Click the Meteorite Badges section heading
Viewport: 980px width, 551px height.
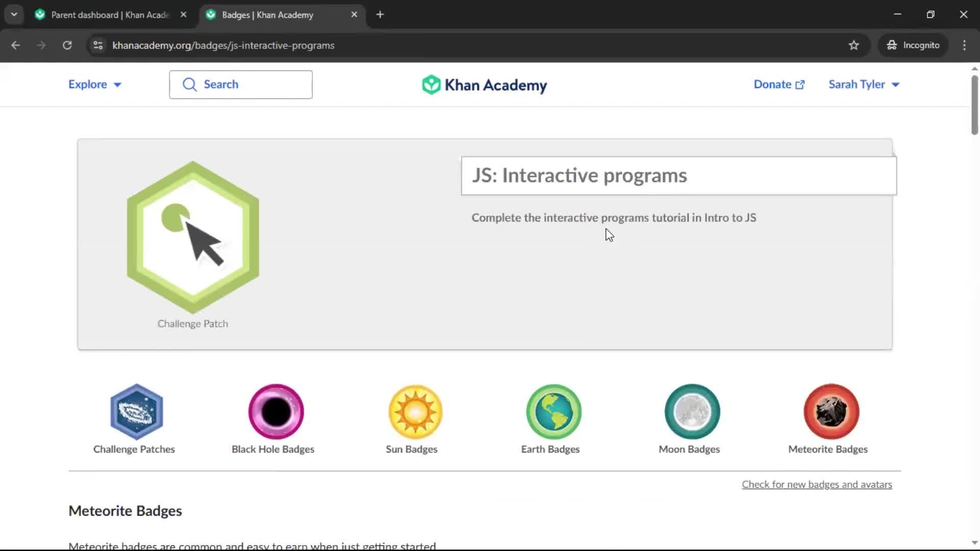(x=125, y=511)
